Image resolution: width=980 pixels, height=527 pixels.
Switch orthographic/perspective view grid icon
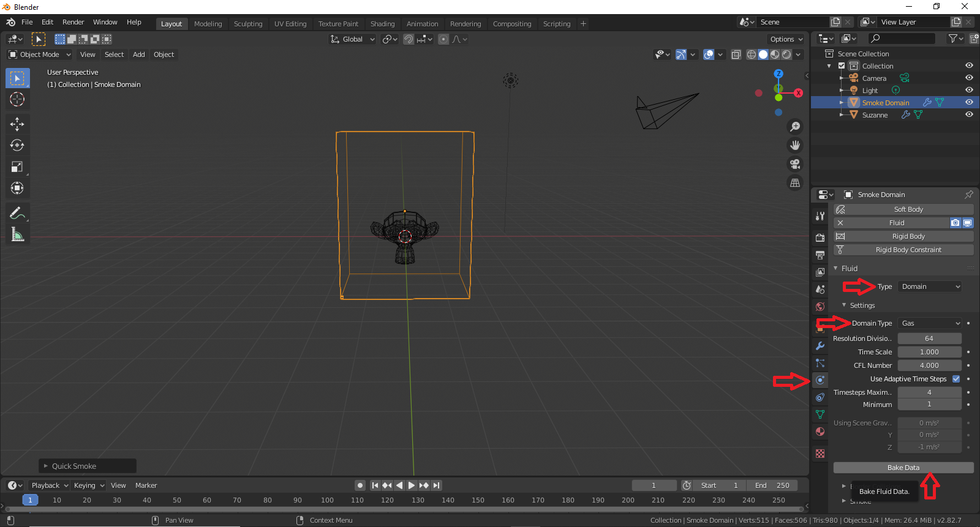pyautogui.click(x=795, y=182)
